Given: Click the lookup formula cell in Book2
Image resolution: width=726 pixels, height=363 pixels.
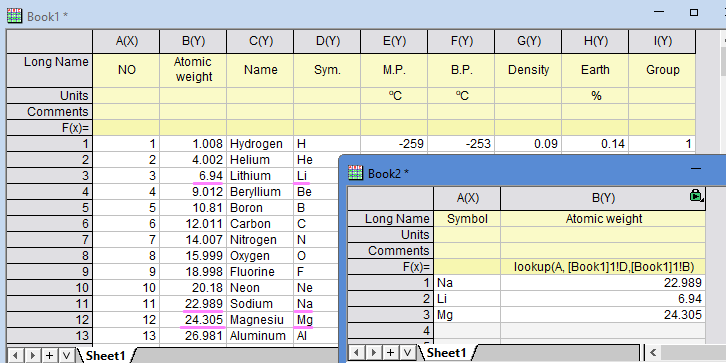Looking at the screenshot, I should pyautogui.click(x=603, y=267).
